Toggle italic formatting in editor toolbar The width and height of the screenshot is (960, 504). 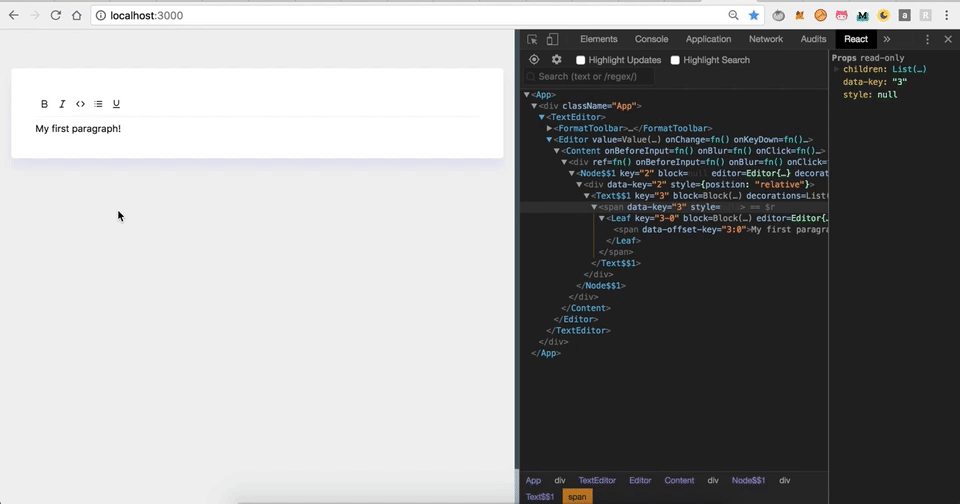pyautogui.click(x=62, y=104)
